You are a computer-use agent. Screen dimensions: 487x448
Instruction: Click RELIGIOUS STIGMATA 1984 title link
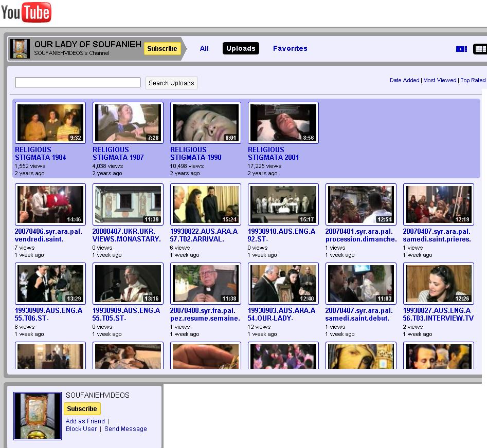click(41, 154)
